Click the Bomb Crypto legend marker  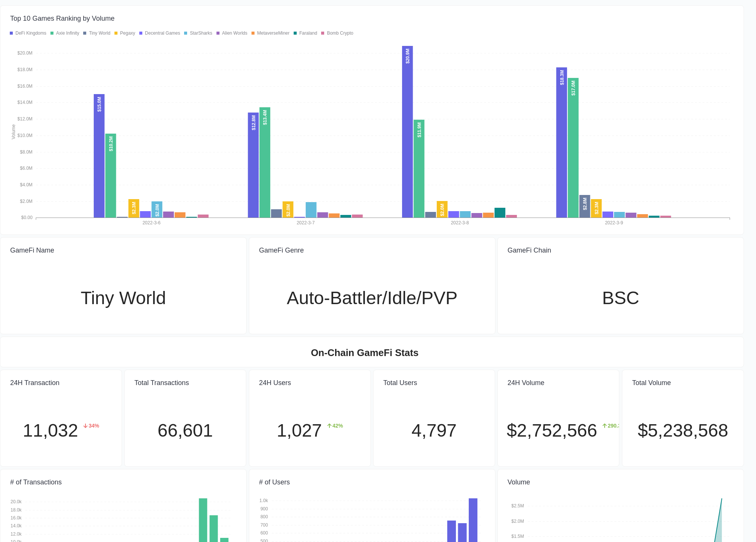click(x=322, y=33)
